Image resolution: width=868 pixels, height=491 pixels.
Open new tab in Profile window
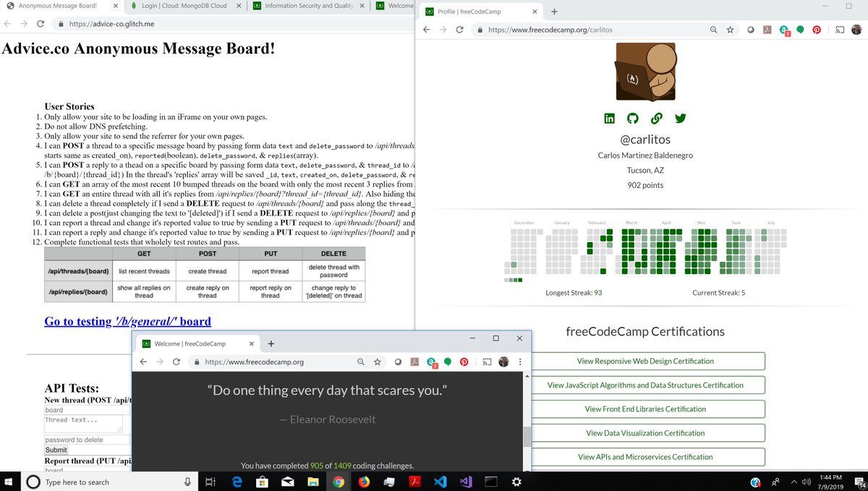click(x=554, y=12)
